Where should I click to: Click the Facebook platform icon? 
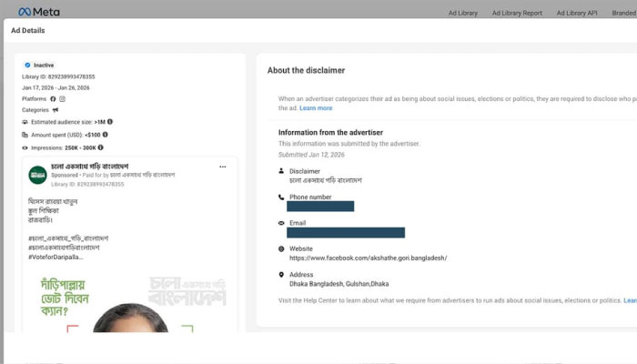tap(53, 98)
